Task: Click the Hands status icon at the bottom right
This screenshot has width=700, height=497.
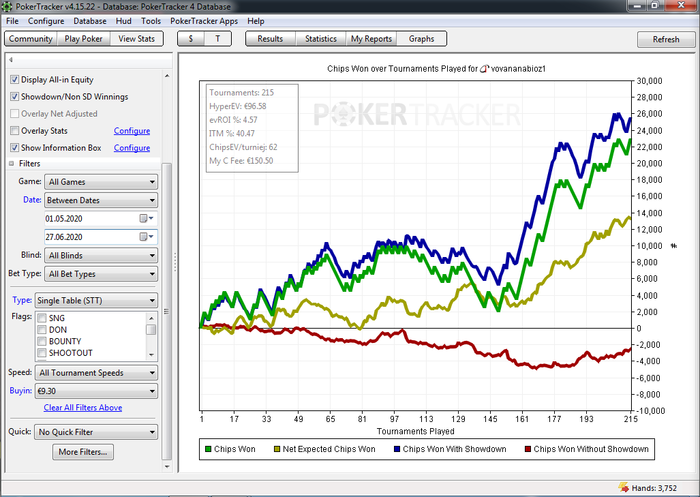Action: click(624, 488)
